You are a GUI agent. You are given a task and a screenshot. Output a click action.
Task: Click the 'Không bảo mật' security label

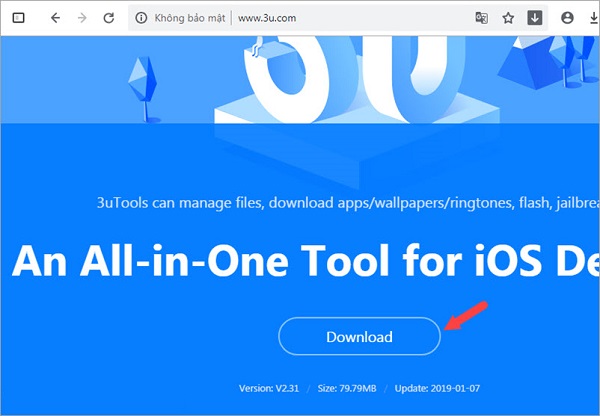point(192,18)
